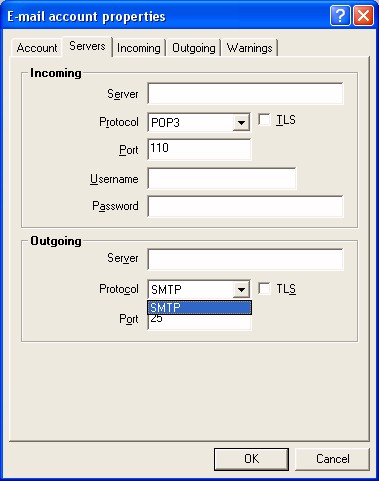Image resolution: width=379 pixels, height=481 pixels.
Task: Click the outgoing Port field showing 25
Action: [199, 322]
